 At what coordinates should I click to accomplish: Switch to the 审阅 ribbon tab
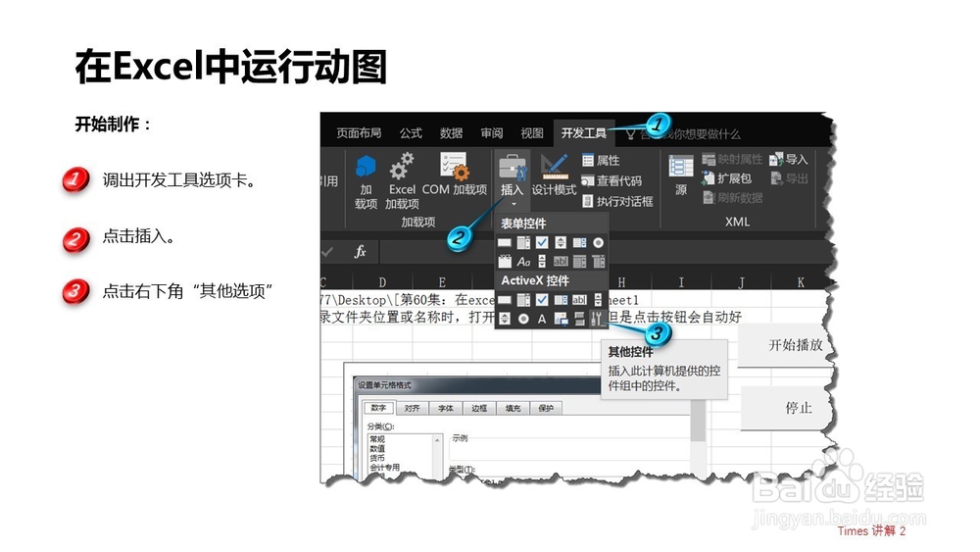[x=492, y=133]
